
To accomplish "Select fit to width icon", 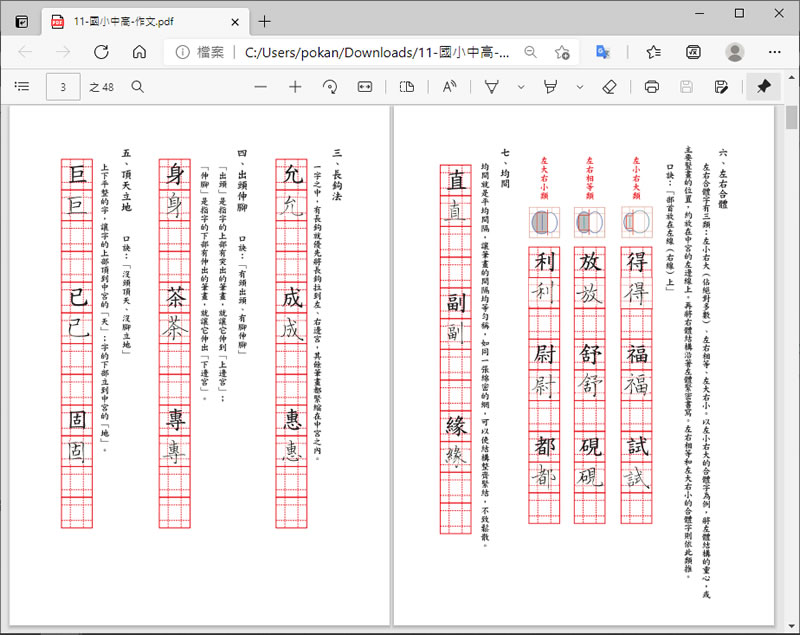I will pyautogui.click(x=365, y=87).
